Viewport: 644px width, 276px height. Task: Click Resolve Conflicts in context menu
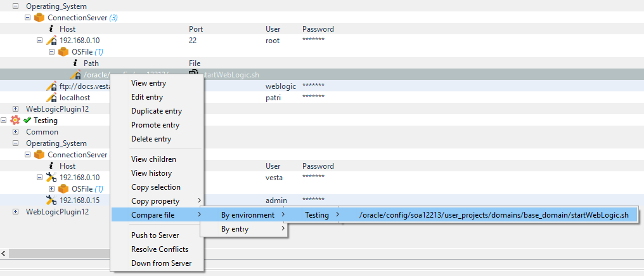point(160,249)
